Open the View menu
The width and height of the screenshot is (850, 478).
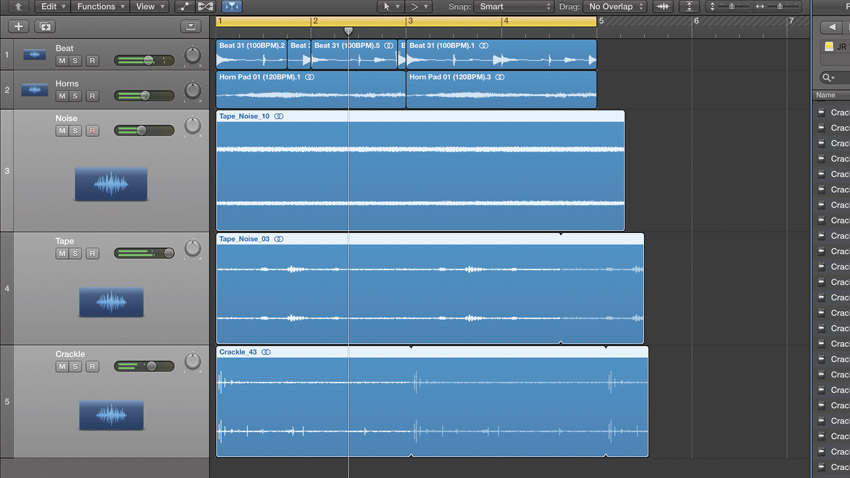pyautogui.click(x=149, y=7)
